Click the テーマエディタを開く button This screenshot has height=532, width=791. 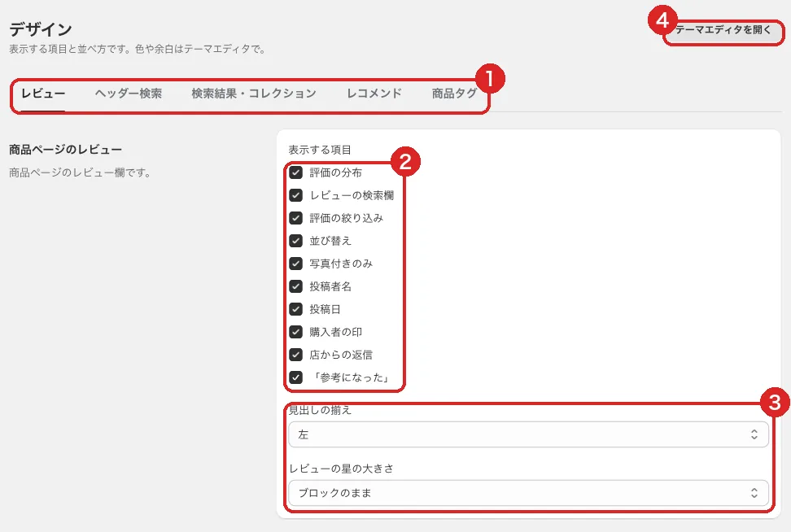(x=723, y=30)
